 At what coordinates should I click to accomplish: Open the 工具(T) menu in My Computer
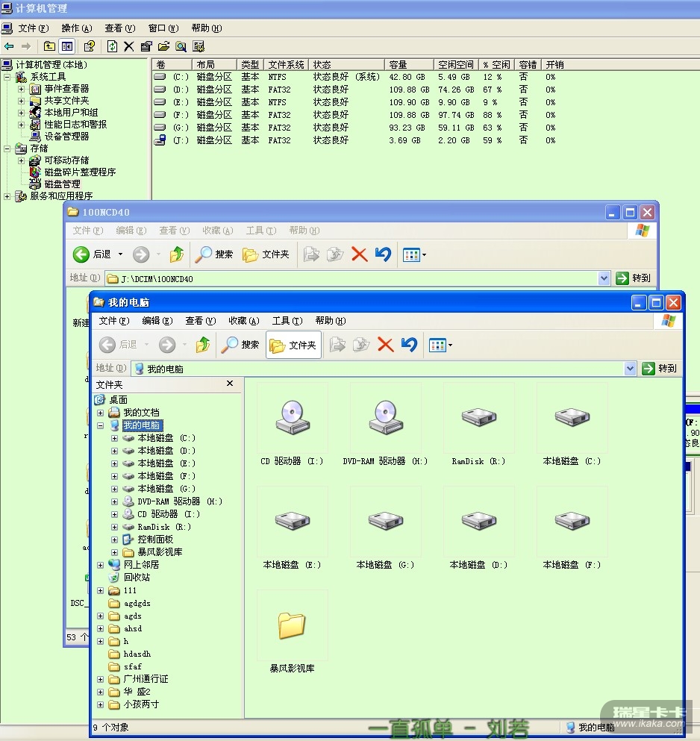[287, 321]
